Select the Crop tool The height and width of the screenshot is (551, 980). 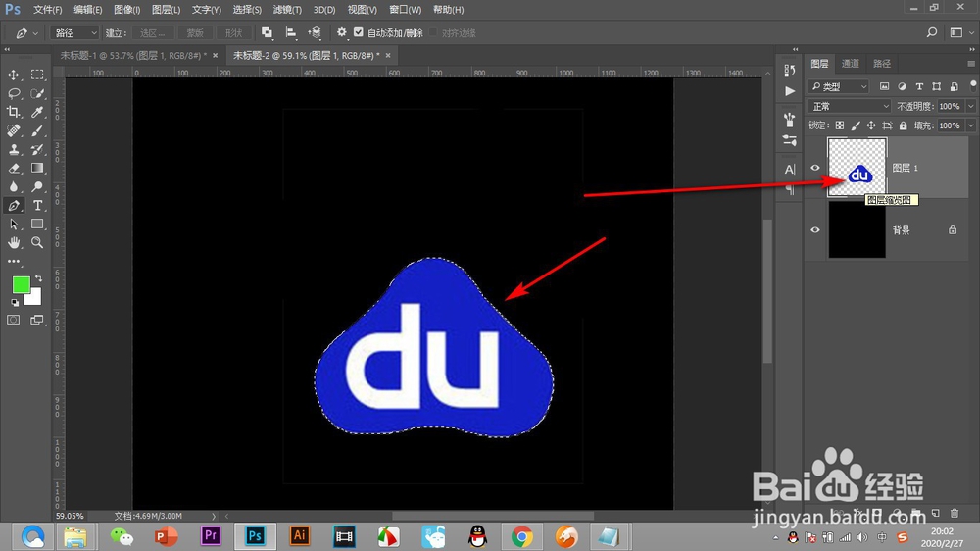point(13,112)
